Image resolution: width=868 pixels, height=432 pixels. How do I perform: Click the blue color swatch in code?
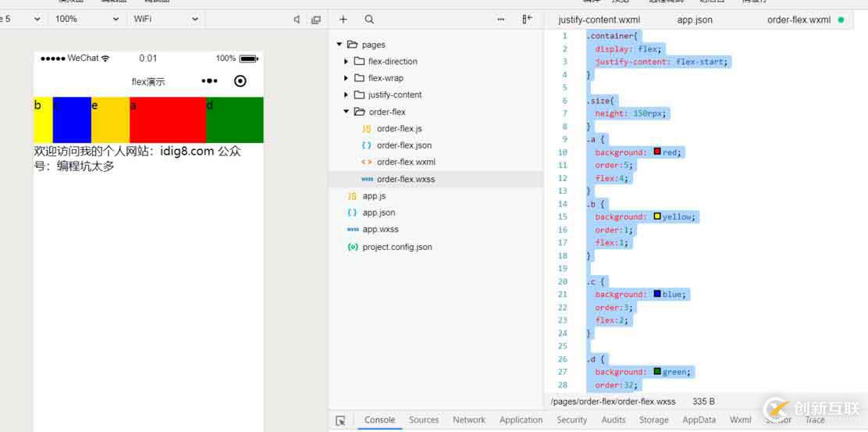657,294
